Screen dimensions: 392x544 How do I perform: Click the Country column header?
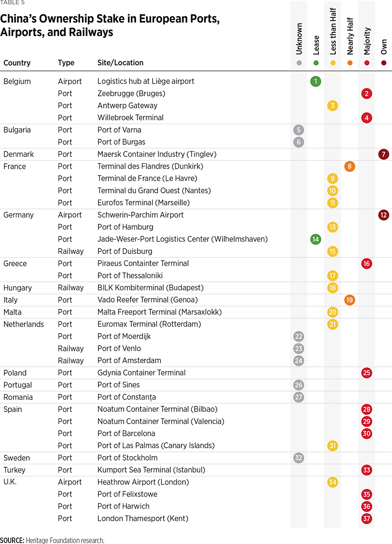(17, 63)
